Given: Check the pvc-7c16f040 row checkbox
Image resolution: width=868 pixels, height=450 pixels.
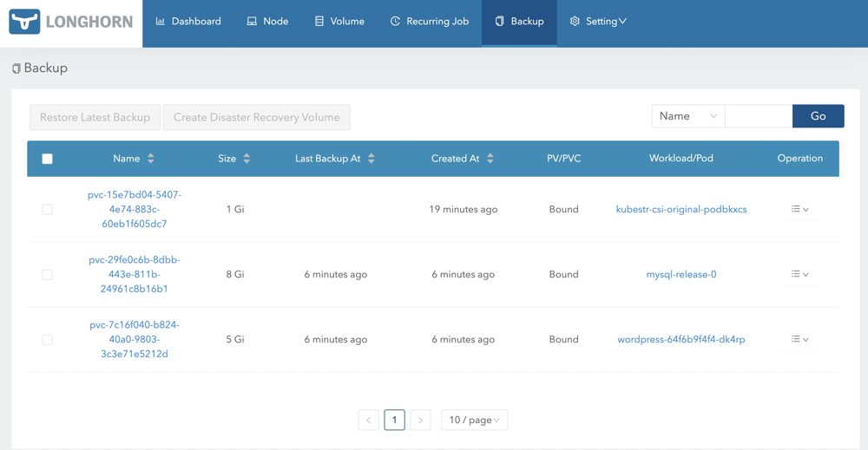Looking at the screenshot, I should 48,339.
